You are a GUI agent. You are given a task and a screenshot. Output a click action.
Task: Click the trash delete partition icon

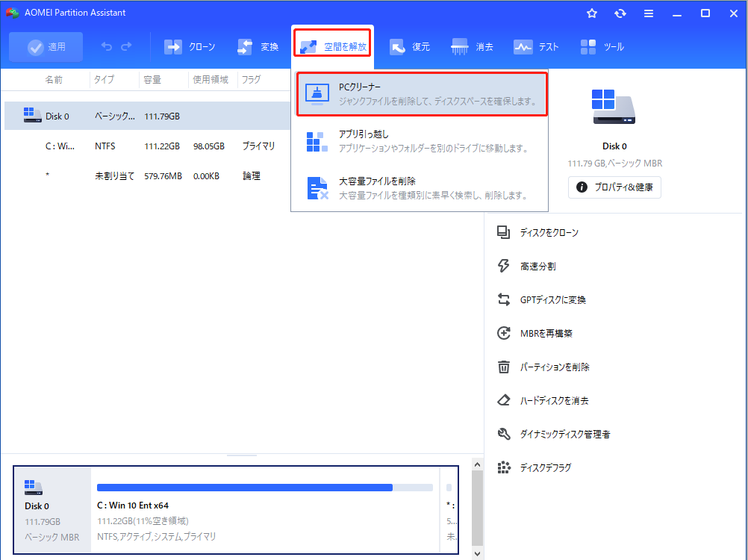point(504,367)
